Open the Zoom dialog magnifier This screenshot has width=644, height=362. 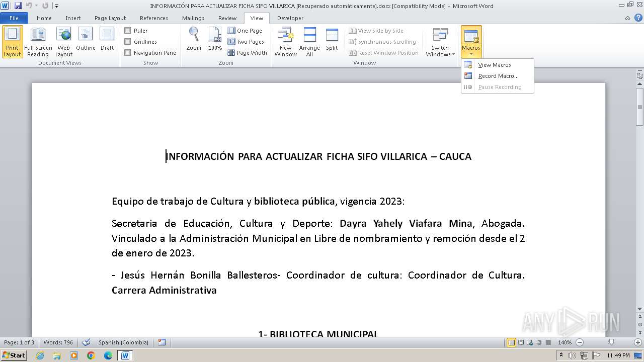(194, 39)
